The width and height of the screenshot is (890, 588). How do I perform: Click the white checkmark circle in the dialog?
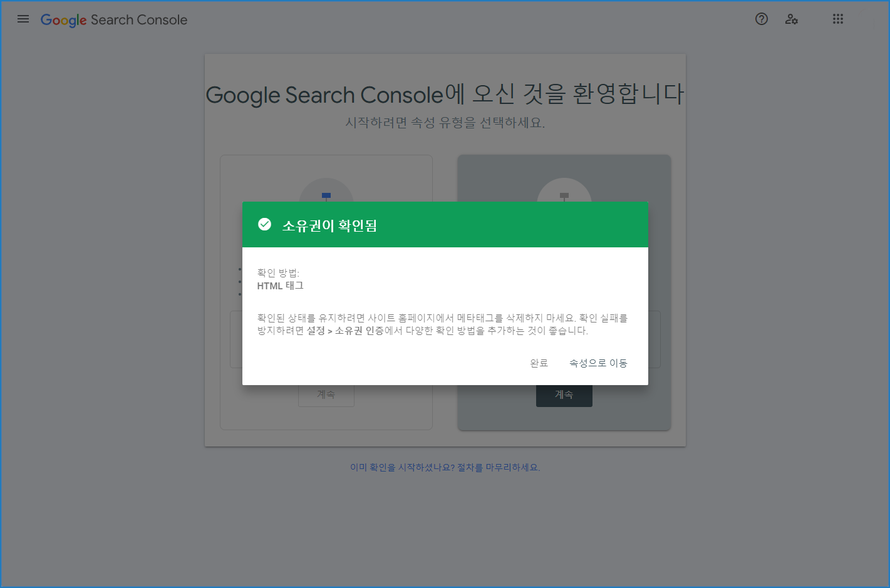pyautogui.click(x=264, y=224)
